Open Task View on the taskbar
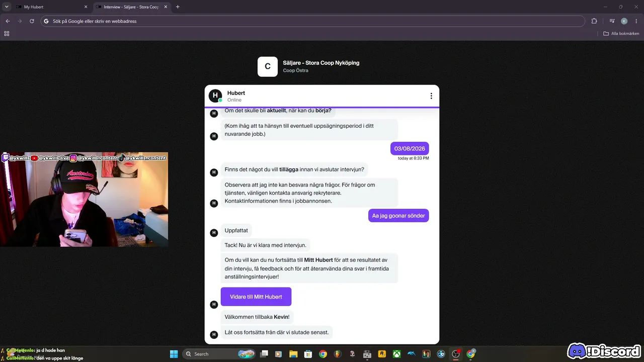The width and height of the screenshot is (644, 362). 264,354
